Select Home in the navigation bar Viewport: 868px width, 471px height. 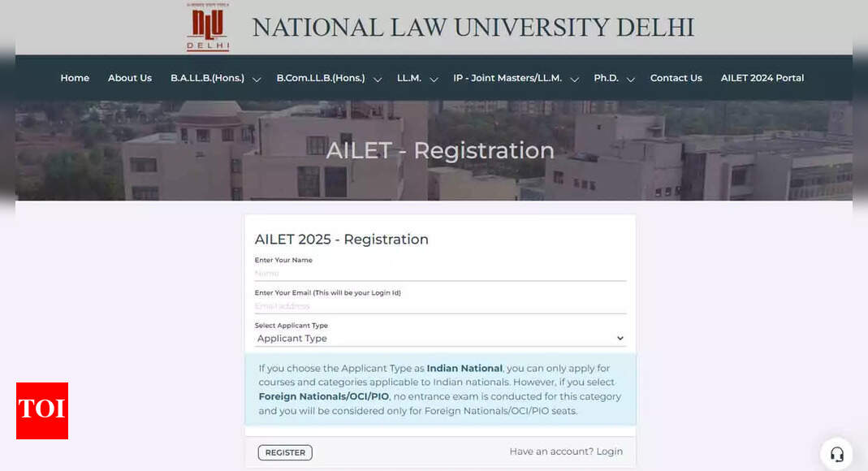(x=75, y=78)
